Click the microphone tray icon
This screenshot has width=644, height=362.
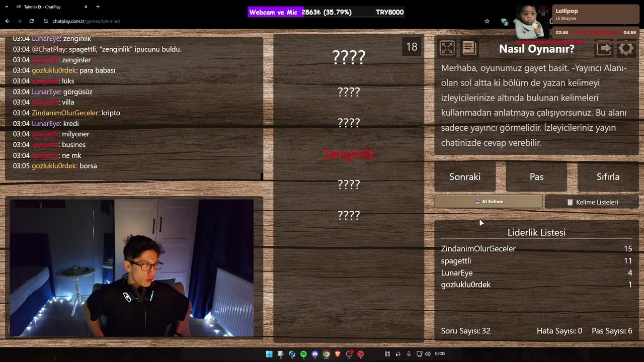(x=409, y=354)
